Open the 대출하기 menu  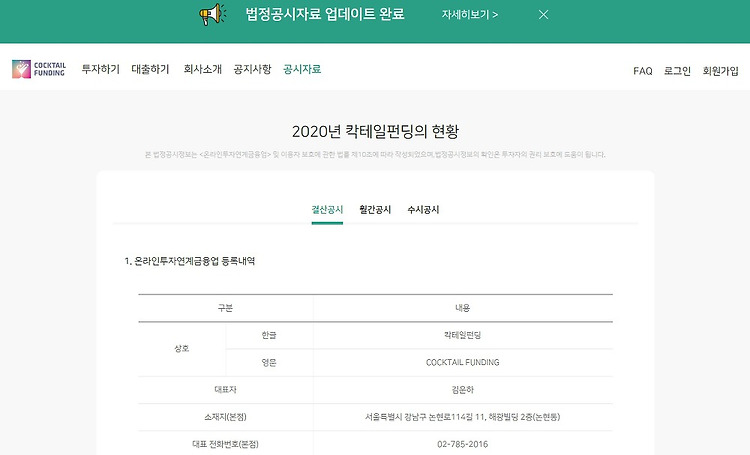pos(151,69)
